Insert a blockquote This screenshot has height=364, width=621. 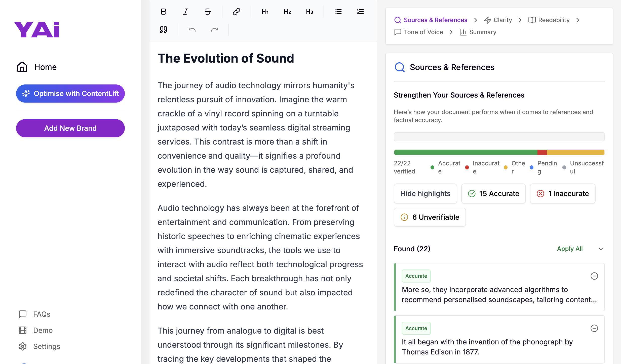pyautogui.click(x=163, y=29)
